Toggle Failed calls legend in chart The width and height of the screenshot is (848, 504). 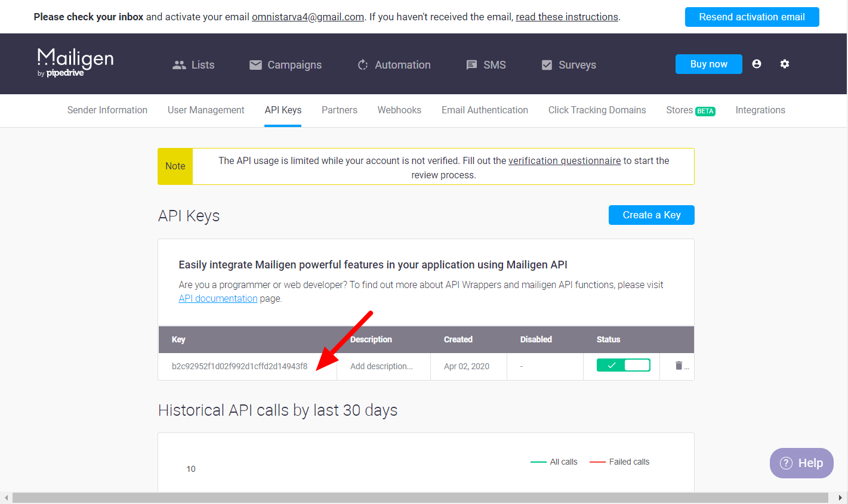[x=619, y=462]
